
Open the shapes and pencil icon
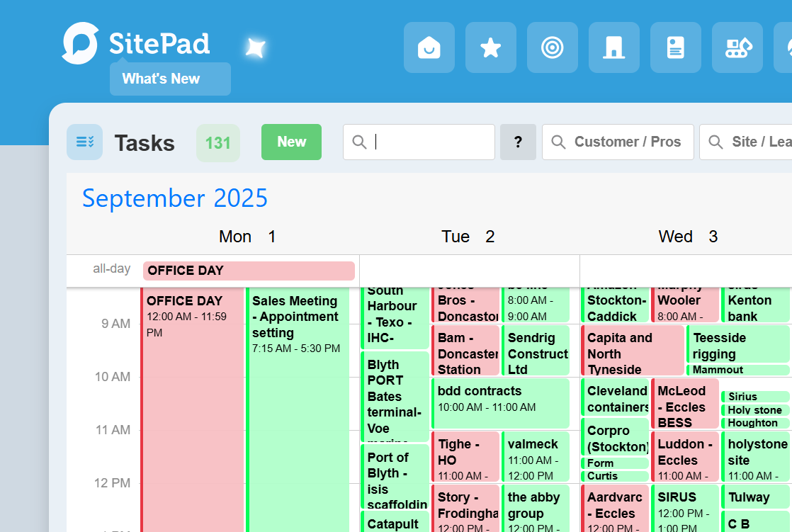[x=737, y=47]
